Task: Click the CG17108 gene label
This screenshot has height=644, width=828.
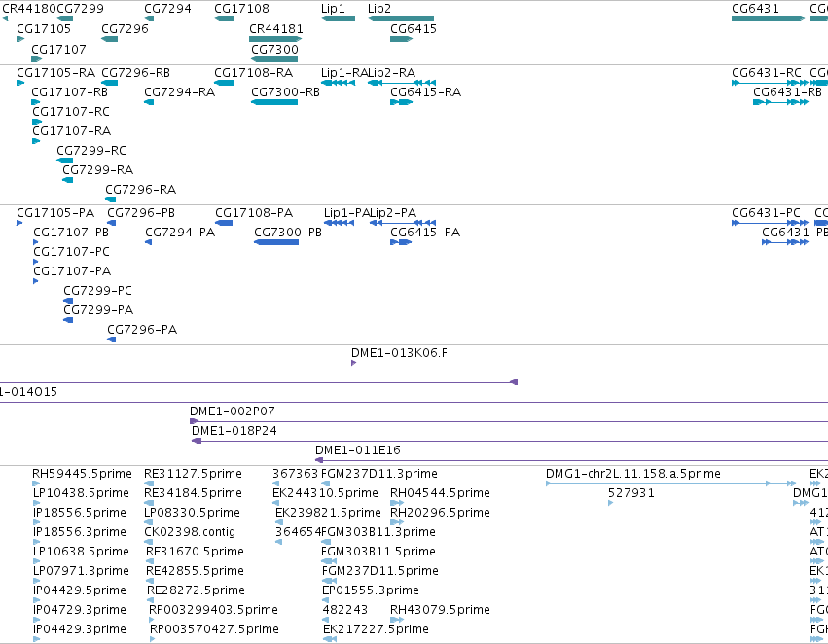Action: (x=241, y=9)
